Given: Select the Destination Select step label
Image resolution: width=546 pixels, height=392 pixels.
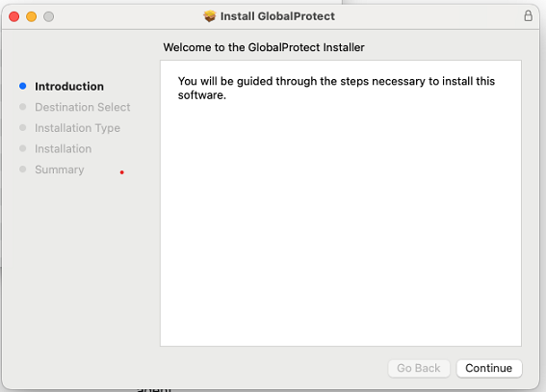Looking at the screenshot, I should (83, 107).
